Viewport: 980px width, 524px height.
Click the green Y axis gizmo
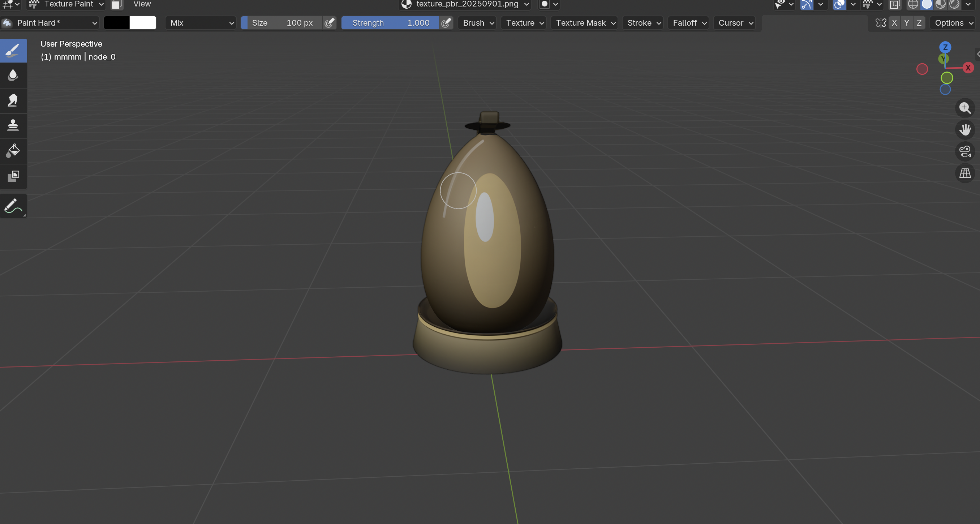(943, 59)
